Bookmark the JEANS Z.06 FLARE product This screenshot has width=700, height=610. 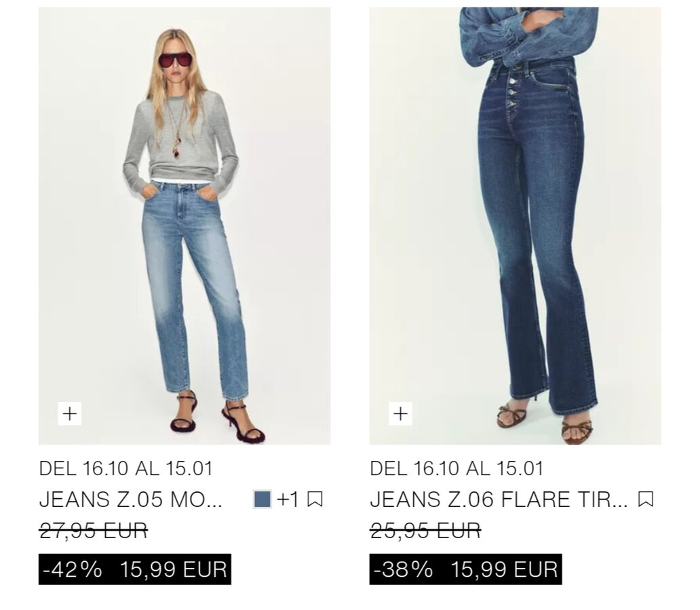pyautogui.click(x=646, y=499)
